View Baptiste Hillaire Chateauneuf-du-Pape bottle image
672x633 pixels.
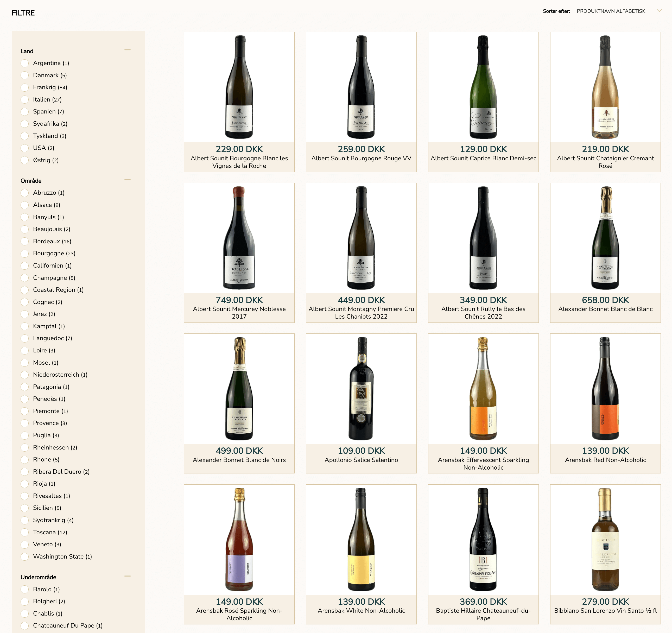pyautogui.click(x=483, y=539)
